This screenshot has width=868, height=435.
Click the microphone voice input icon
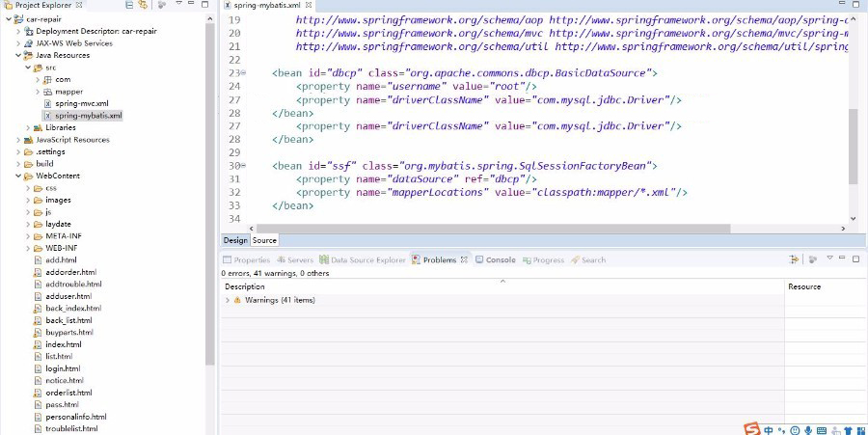point(808,429)
